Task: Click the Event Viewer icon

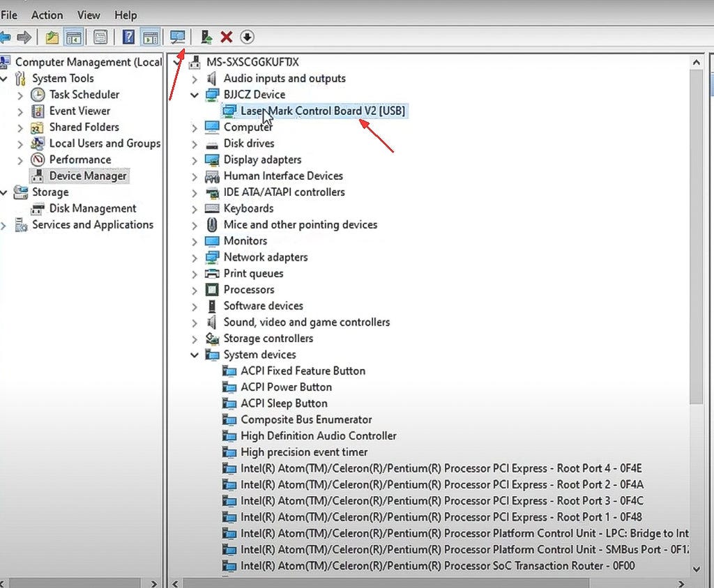Action: 38,111
